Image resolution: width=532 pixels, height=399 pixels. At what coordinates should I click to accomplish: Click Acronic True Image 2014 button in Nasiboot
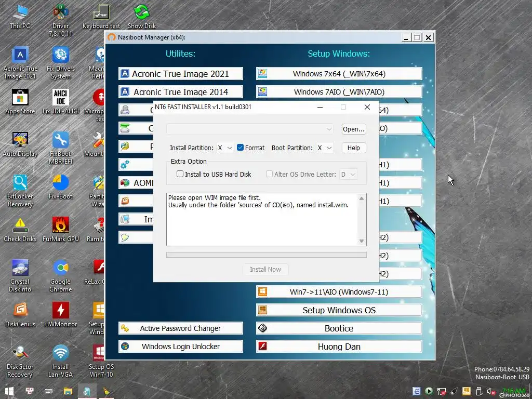click(180, 92)
